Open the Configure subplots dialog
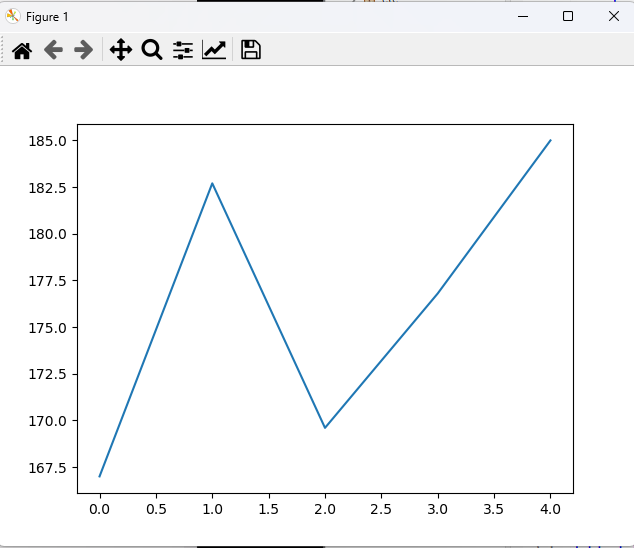 click(x=183, y=50)
